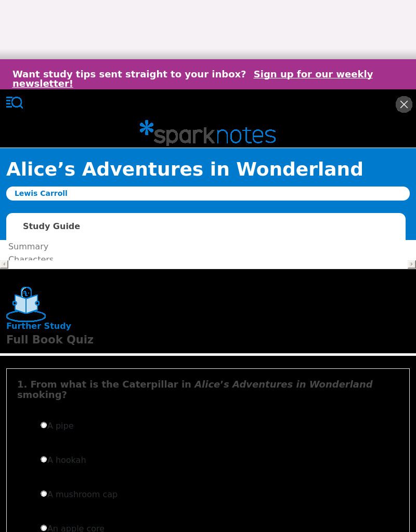This screenshot has height=532, width=416.
Task: Click the Full Book Quiz title
Action: [x=50, y=339]
